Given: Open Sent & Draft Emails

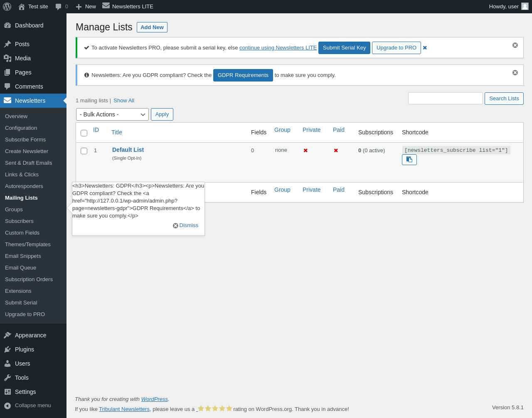Looking at the screenshot, I should coord(28,163).
